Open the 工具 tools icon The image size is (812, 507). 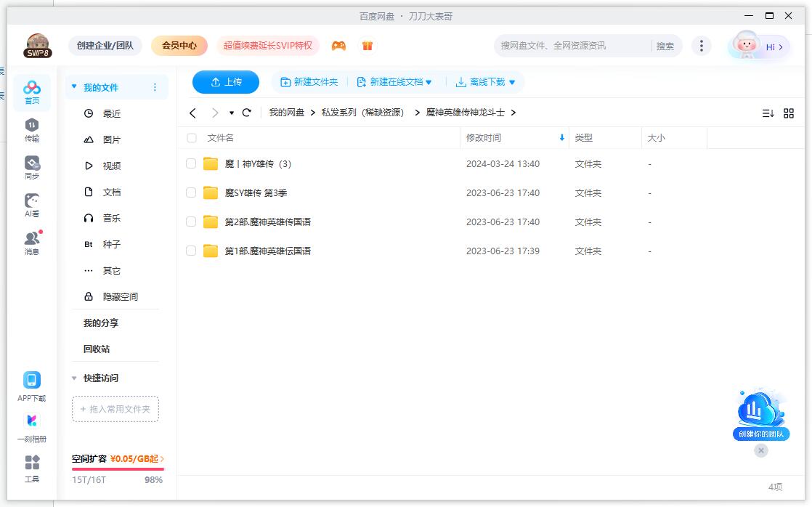[31, 469]
